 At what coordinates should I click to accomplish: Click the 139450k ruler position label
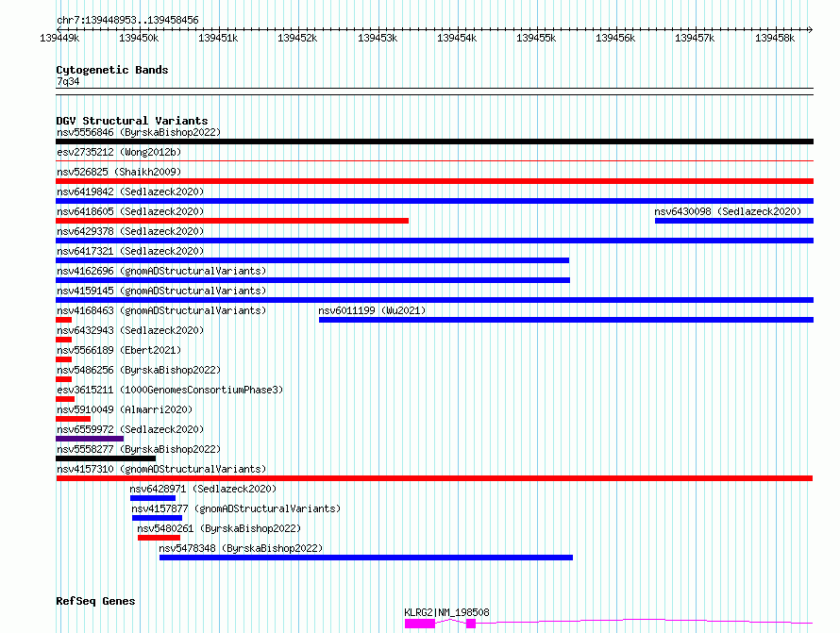coord(139,38)
